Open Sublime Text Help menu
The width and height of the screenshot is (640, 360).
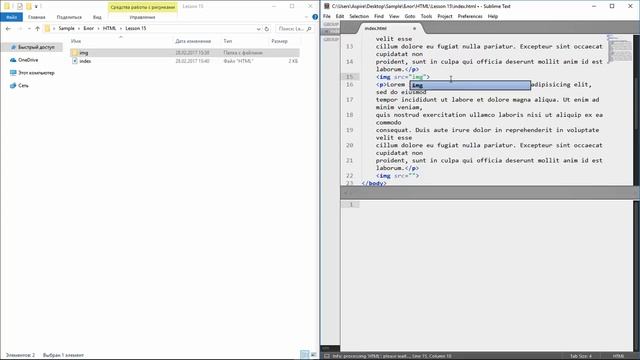[493, 16]
